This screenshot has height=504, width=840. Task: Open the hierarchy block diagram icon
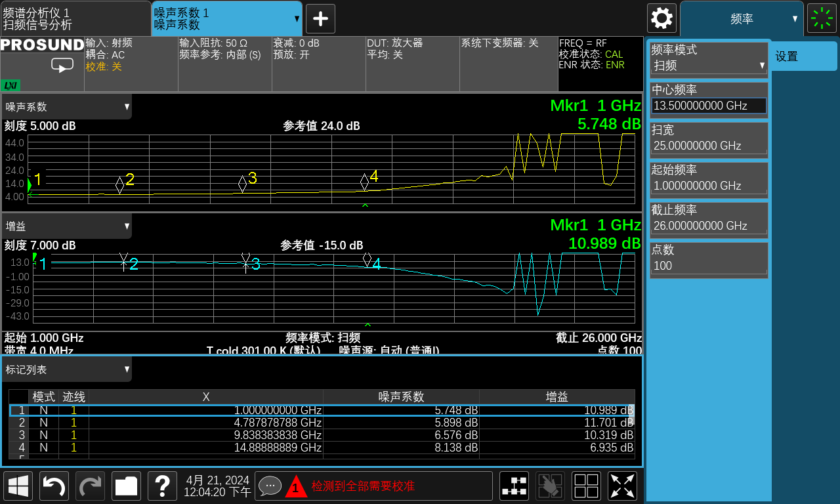point(514,486)
